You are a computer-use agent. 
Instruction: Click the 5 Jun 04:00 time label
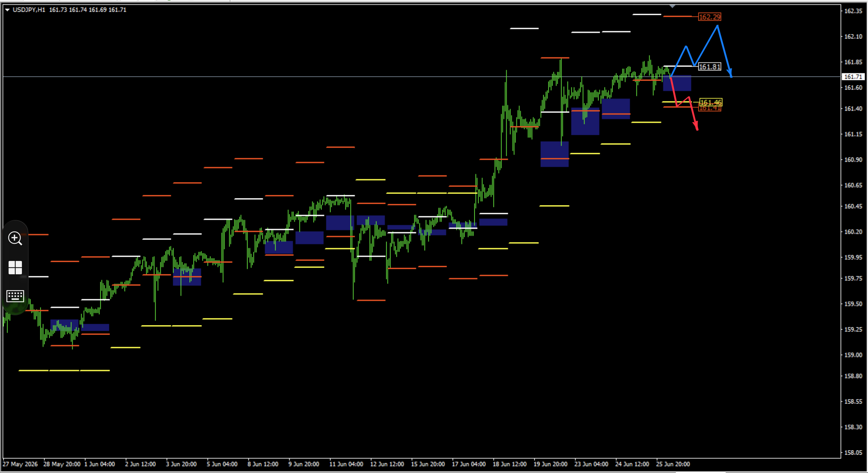point(222,464)
